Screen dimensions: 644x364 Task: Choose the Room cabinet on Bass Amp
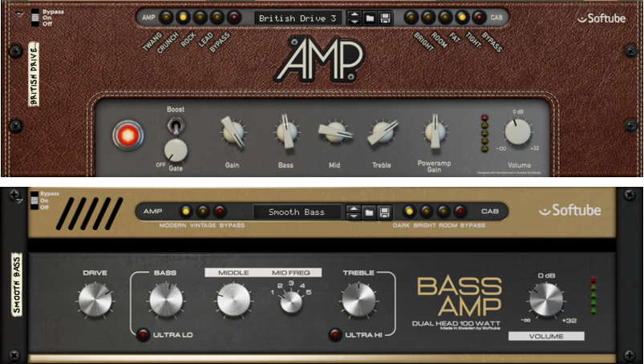tap(442, 212)
